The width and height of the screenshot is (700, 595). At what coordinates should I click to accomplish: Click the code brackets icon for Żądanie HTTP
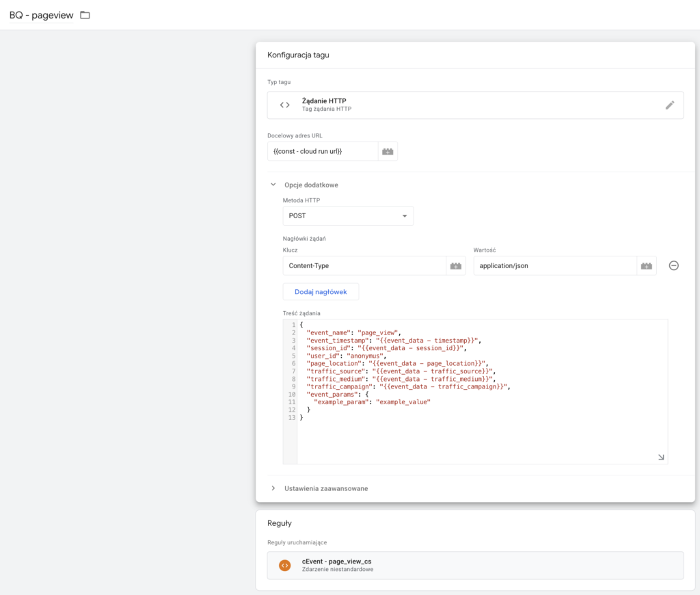pos(285,105)
